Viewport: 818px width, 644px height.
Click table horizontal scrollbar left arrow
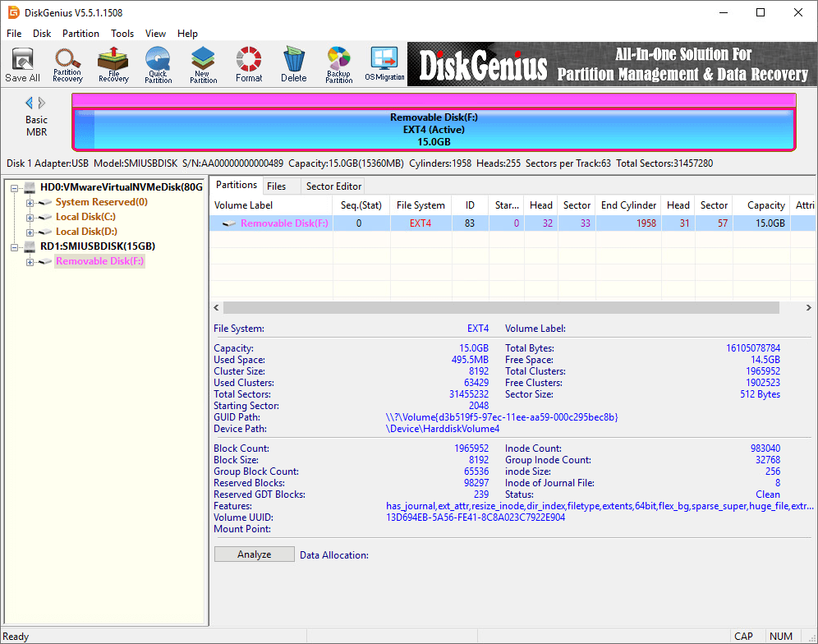click(217, 308)
